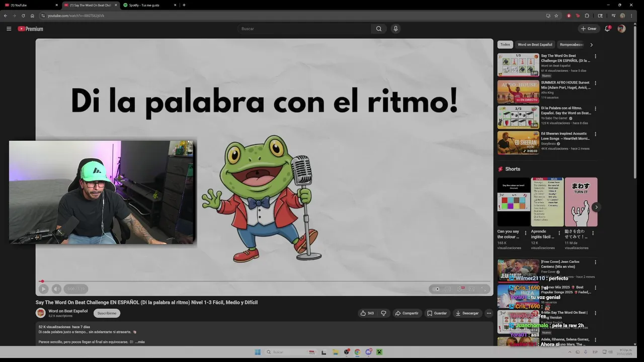Open the account avatar menu
Screen dimensions: 644x362
[x=621, y=29]
